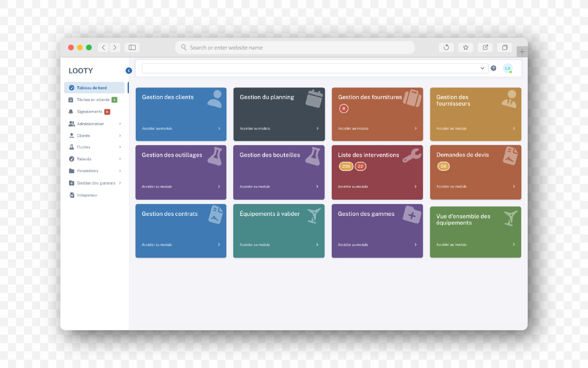The image size is (588, 368).
Task: Click Accéder au module under Gestion du planning
Action: [255, 129]
